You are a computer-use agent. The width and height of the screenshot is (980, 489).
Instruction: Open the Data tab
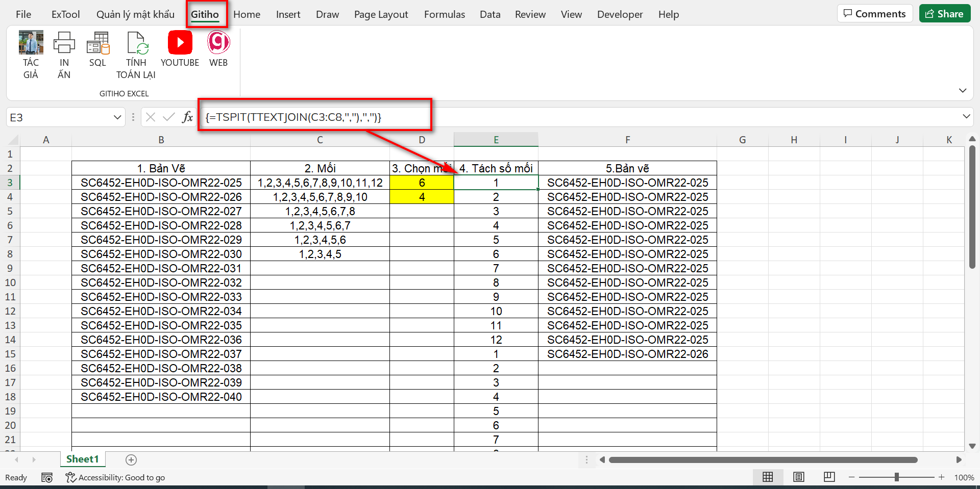[x=490, y=14]
